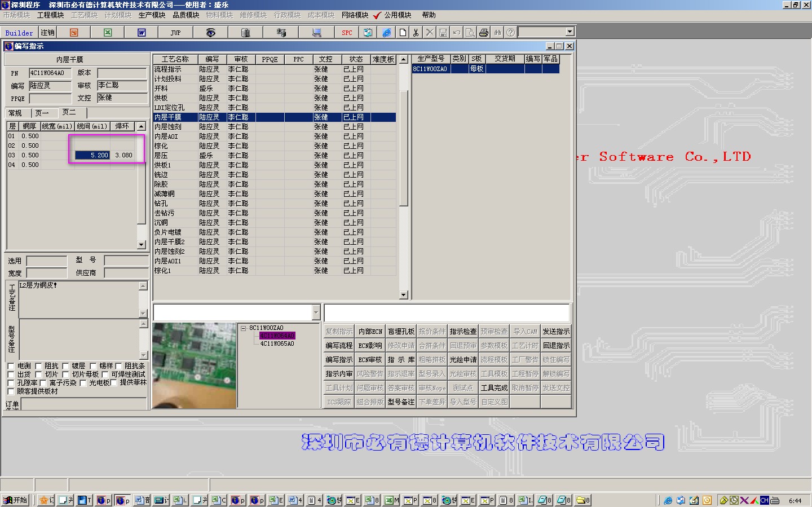Click the 盲埋孔板 button
This screenshot has width=812, height=507.
click(401, 332)
